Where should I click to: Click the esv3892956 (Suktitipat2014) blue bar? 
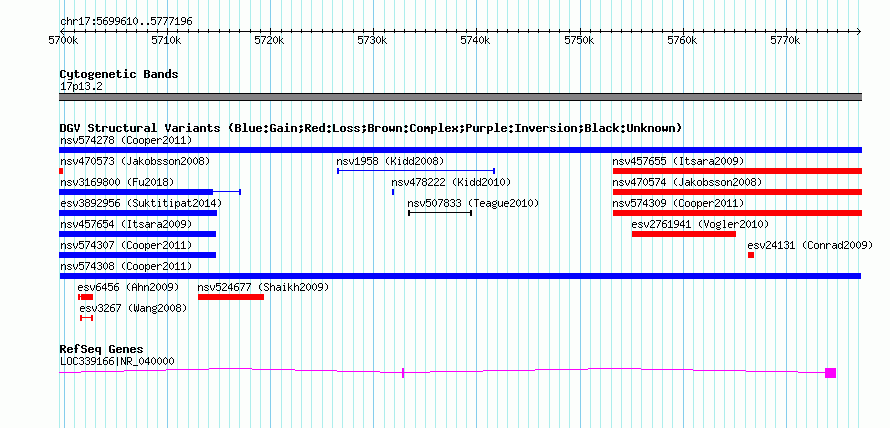[138, 213]
